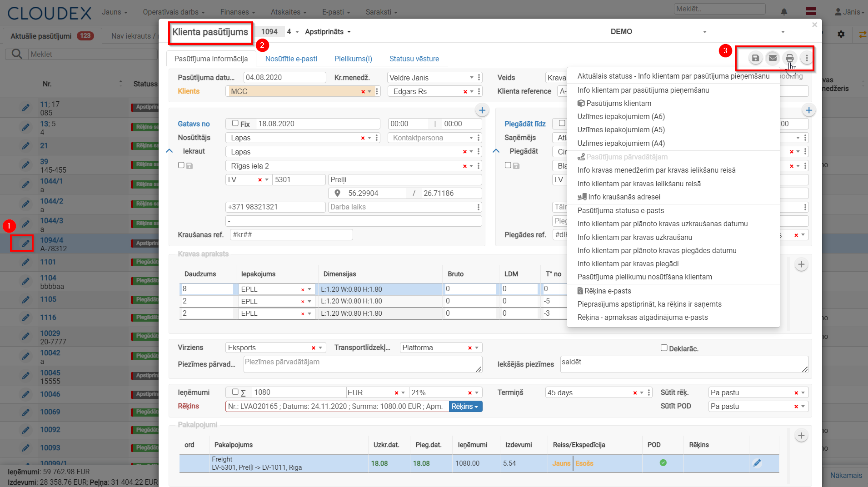Open the DEMO company dropdown
The height and width of the screenshot is (487, 868).
coord(705,32)
